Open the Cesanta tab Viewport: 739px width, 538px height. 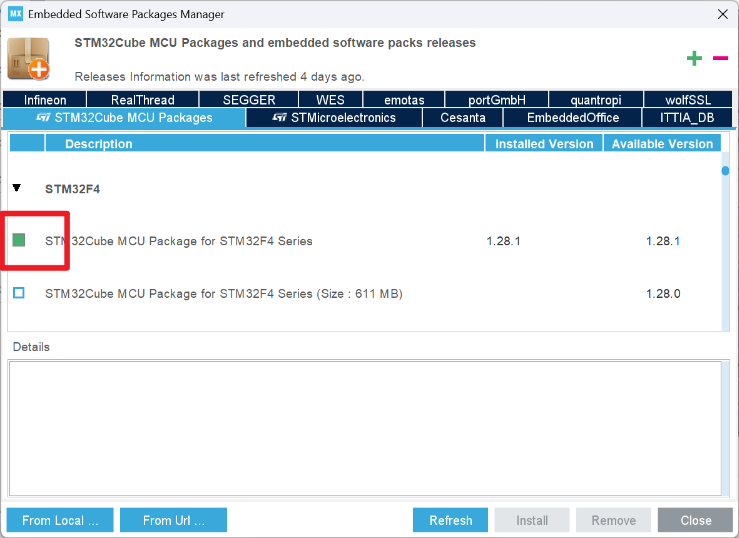pos(463,118)
